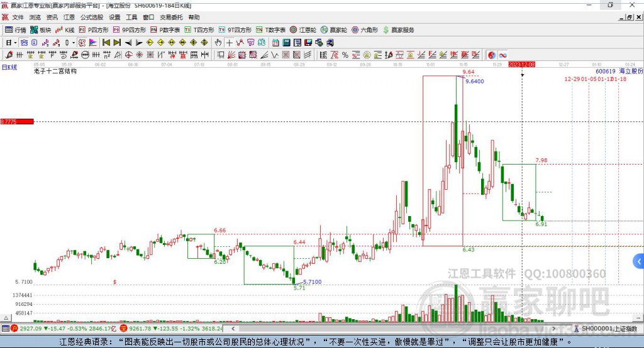Image resolution: width=644 pixels, height=348 pixels.
Task: Open the 江恩轮 Gann wheel
Action: (x=303, y=30)
